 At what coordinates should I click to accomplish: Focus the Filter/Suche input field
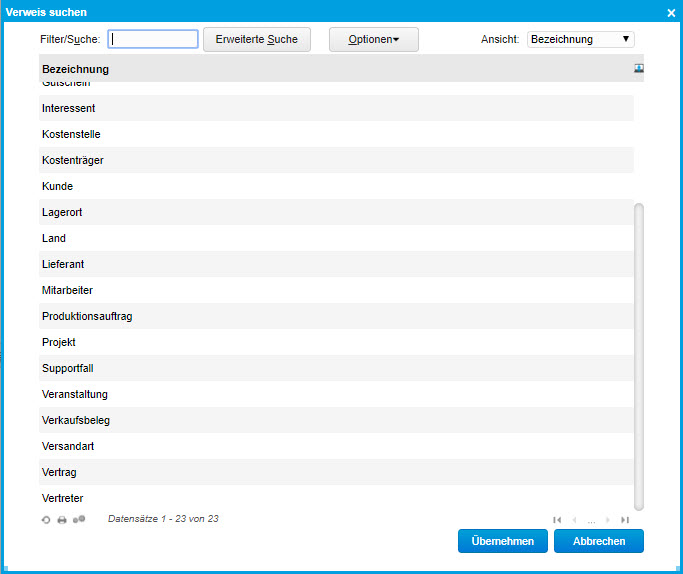click(154, 39)
